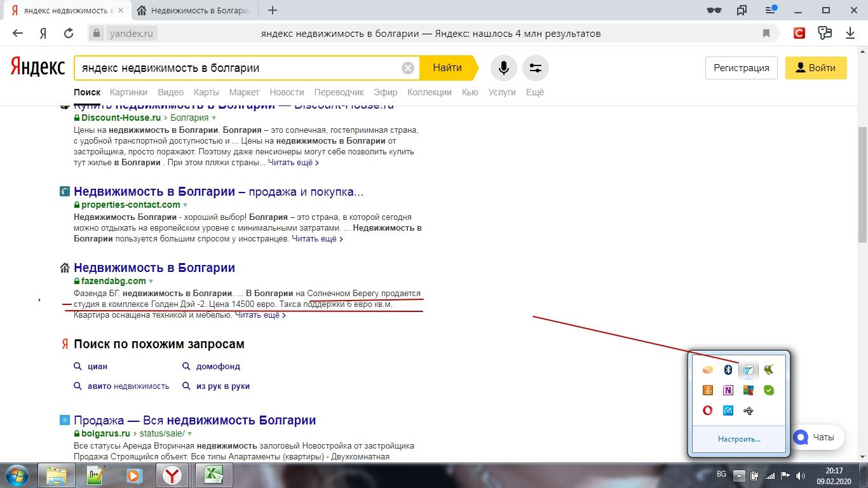Switch to the Переводчик search tab
The width and height of the screenshot is (868, 488).
pos(339,92)
